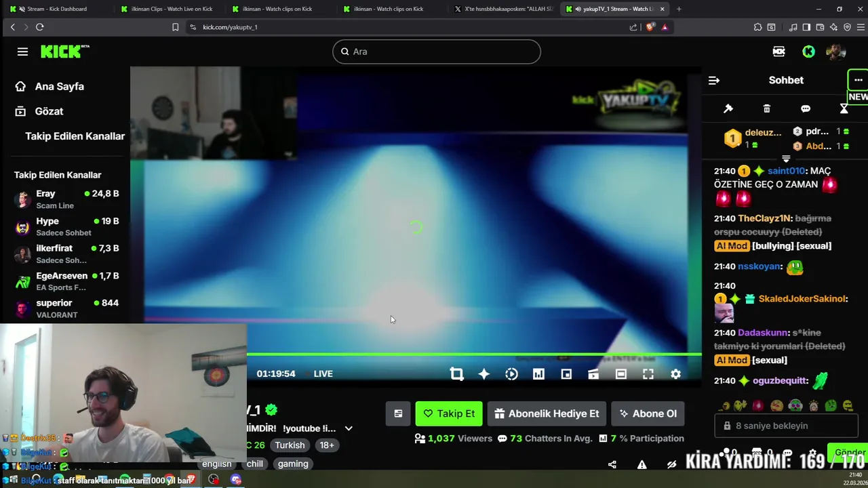
Task: Open Eray channel in followed list
Action: point(66,199)
